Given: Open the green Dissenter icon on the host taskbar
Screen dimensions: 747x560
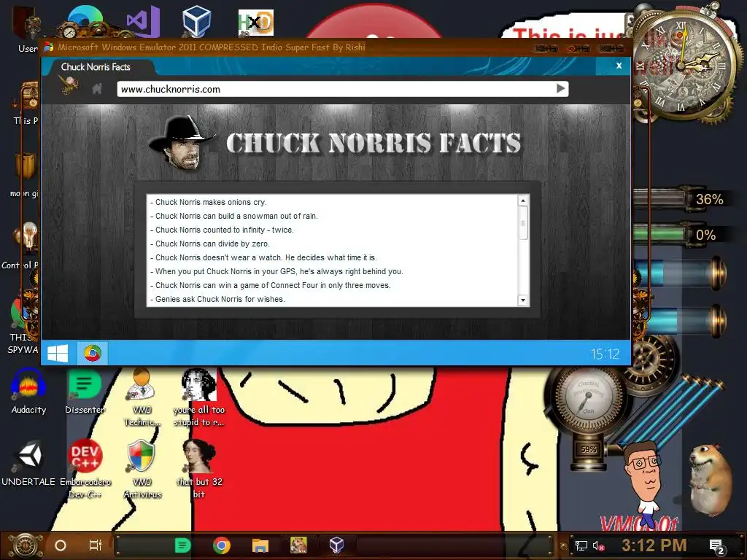Looking at the screenshot, I should point(182,545).
